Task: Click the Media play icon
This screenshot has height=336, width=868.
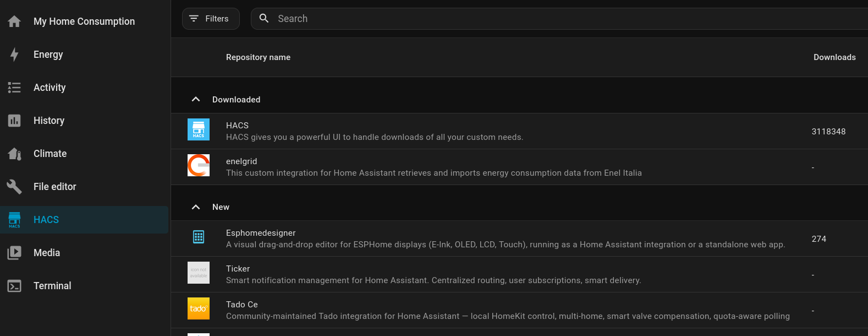Action: click(x=14, y=253)
